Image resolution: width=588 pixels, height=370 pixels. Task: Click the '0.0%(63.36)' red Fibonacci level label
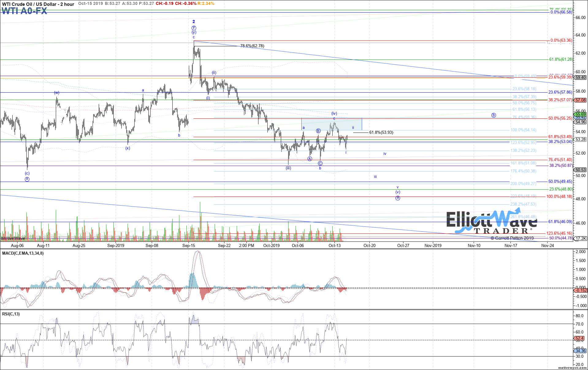pos(561,40)
